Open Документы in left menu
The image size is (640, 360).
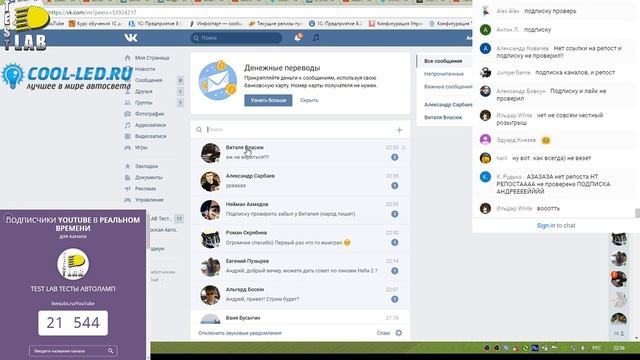click(149, 178)
